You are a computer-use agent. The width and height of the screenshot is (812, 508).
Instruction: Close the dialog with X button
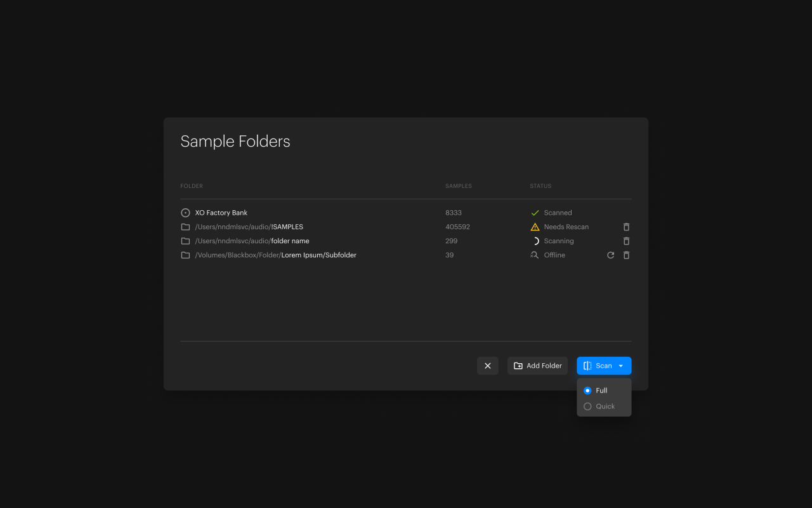(488, 366)
